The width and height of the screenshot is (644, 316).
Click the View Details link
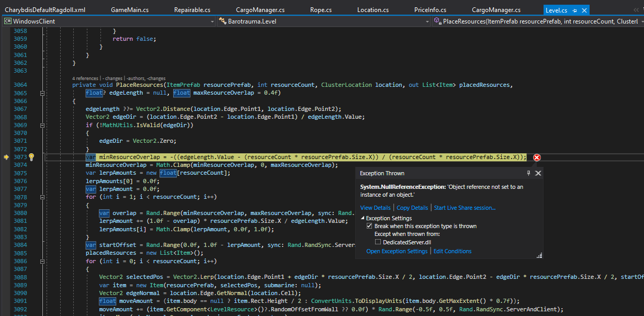[375, 208]
